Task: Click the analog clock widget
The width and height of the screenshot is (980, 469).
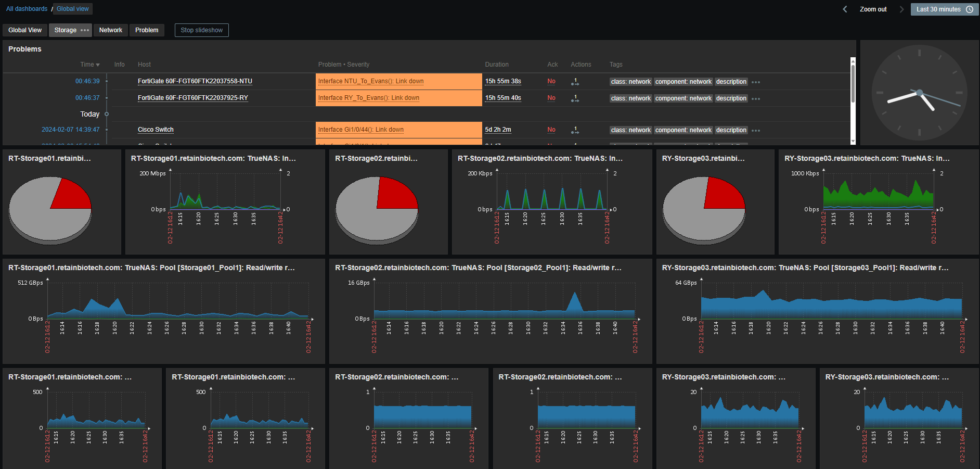Action: pyautogui.click(x=919, y=93)
